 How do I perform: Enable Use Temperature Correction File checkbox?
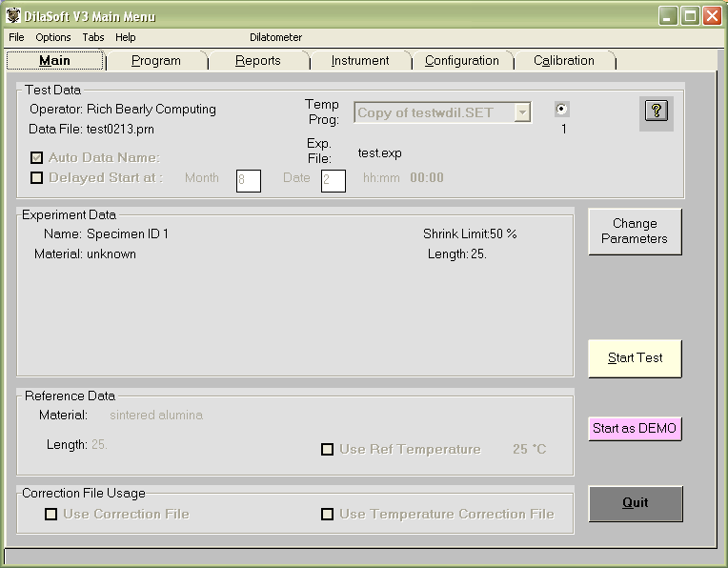(x=328, y=514)
